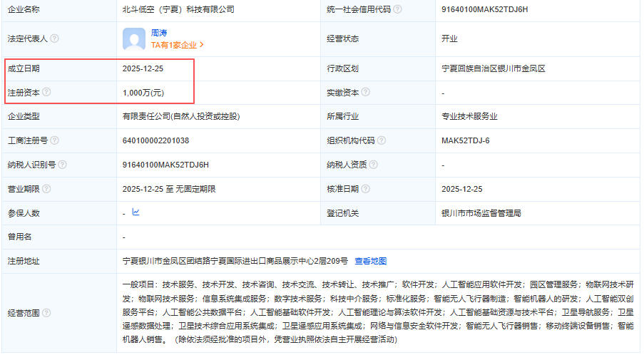Open 查看地图 map link
This screenshot has width=644, height=355.
click(x=370, y=261)
